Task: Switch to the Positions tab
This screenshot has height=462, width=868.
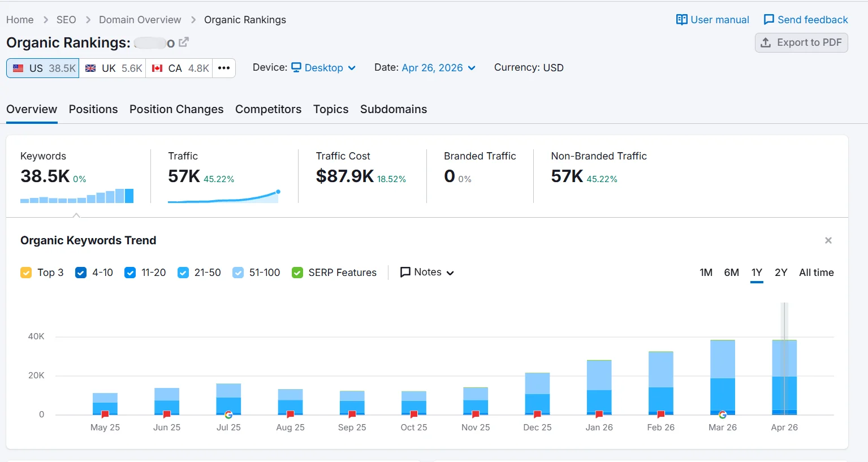Action: click(x=93, y=109)
